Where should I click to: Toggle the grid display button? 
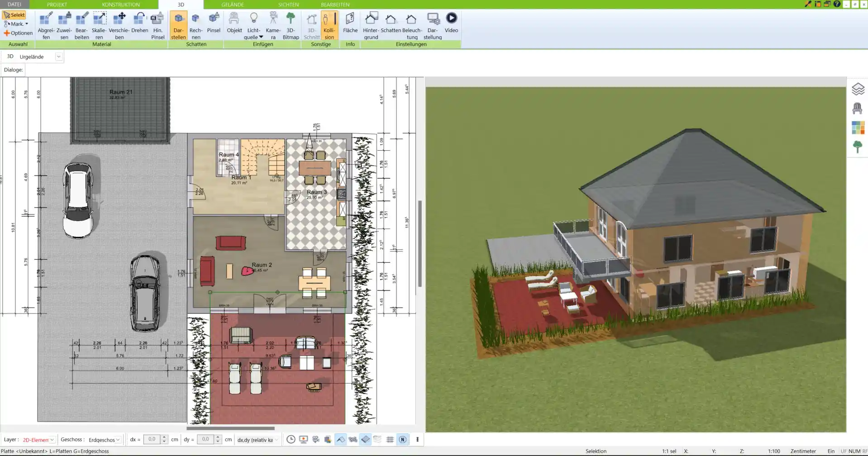tap(390, 439)
